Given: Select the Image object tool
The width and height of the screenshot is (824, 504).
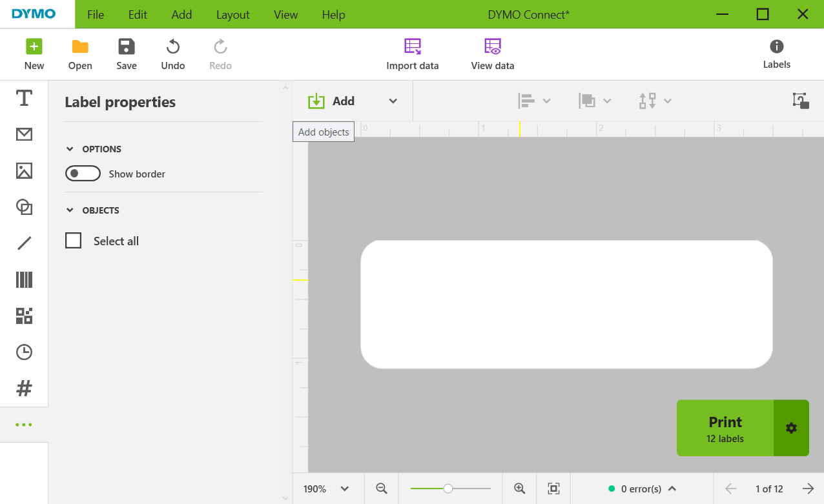Looking at the screenshot, I should point(24,171).
